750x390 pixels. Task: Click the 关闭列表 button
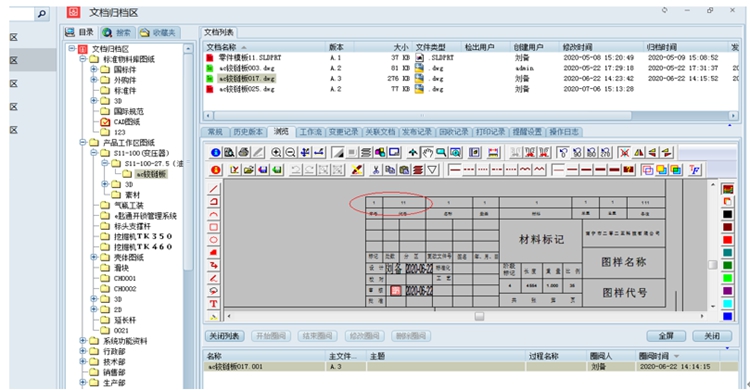point(224,336)
